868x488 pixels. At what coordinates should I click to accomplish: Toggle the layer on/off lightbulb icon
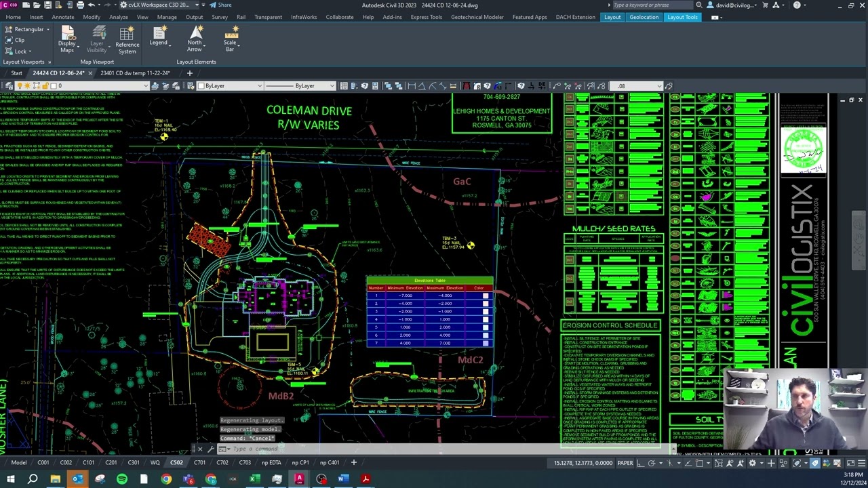tap(19, 86)
